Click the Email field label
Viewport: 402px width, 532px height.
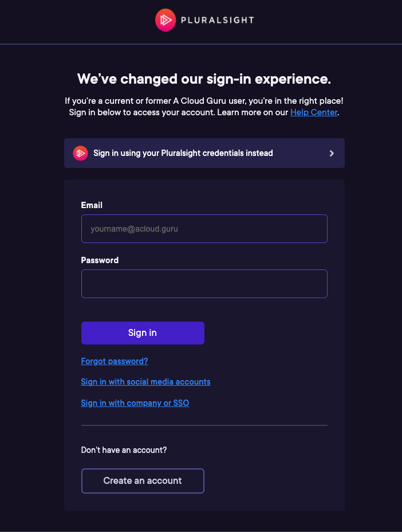[91, 205]
